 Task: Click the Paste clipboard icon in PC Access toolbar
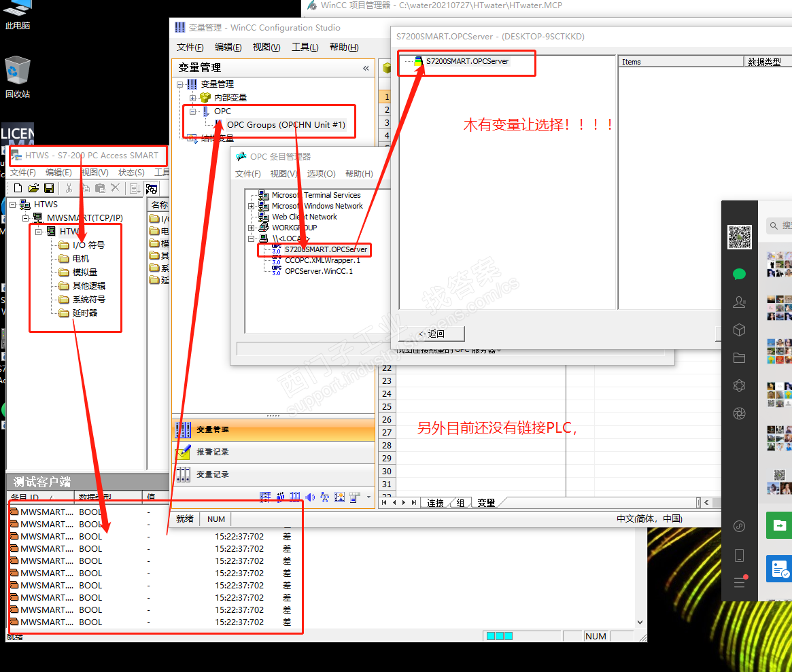pos(101,188)
